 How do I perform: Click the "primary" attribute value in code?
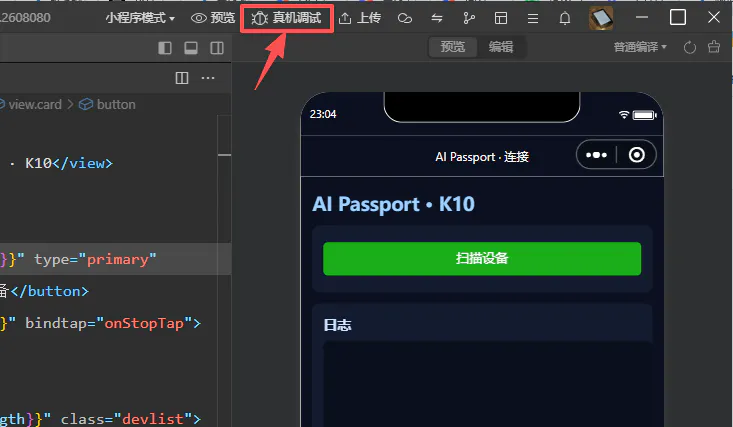click(x=117, y=259)
